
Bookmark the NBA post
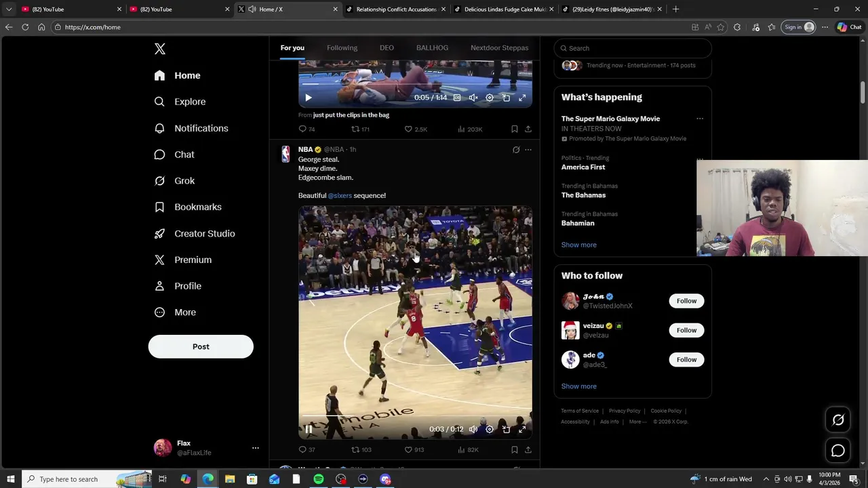[515, 449]
